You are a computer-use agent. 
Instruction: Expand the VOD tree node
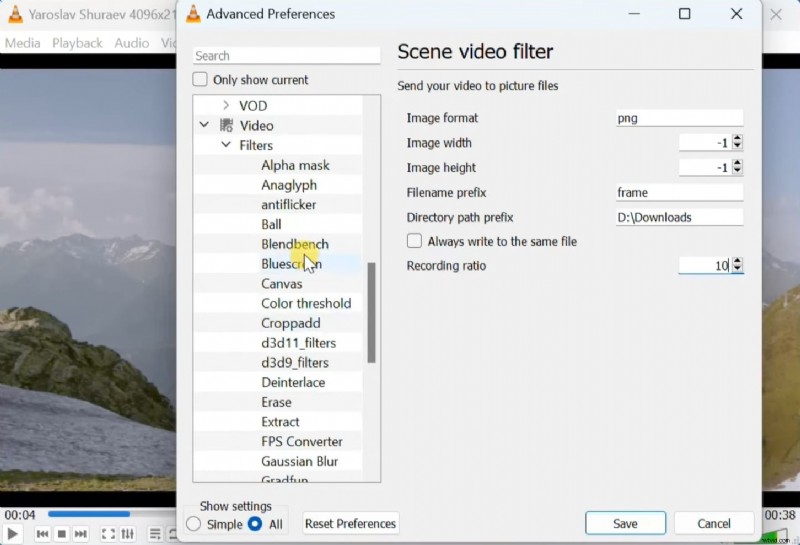pos(225,106)
